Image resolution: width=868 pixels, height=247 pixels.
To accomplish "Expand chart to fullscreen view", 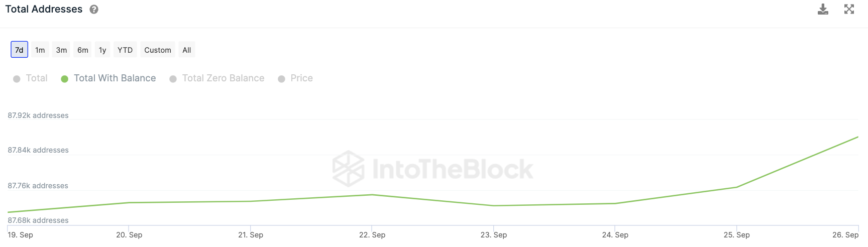I will pos(849,10).
